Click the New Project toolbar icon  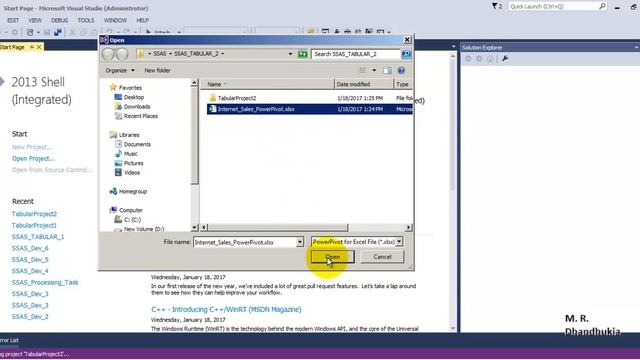pos(30,32)
